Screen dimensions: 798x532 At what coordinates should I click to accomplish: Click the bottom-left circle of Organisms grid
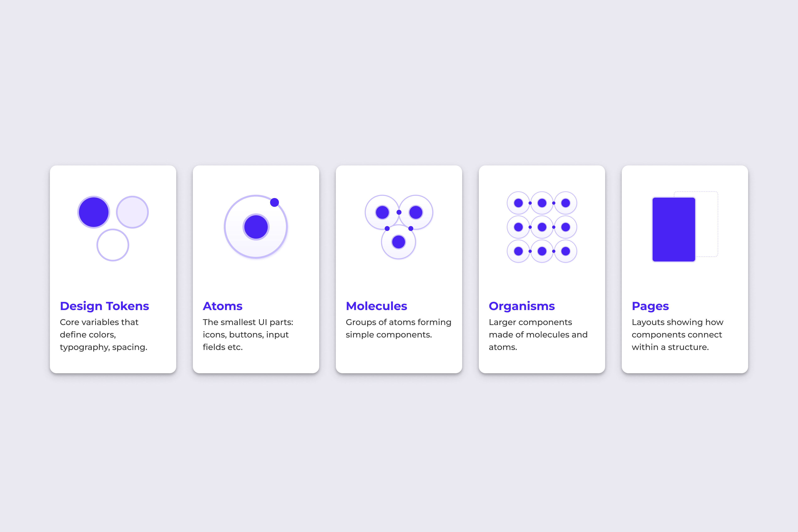pos(518,251)
